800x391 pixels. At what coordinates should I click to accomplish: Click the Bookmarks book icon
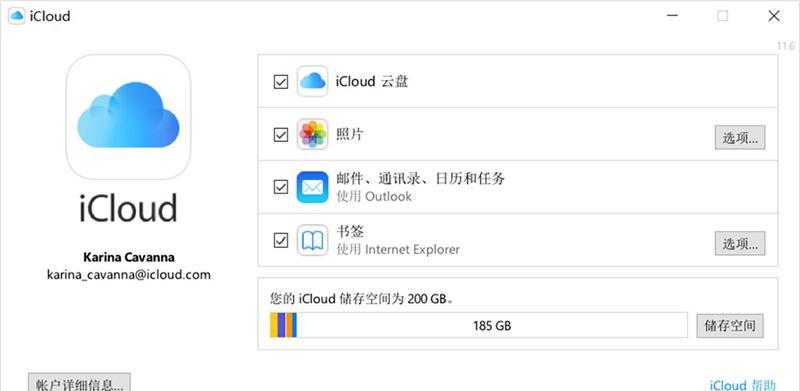312,240
